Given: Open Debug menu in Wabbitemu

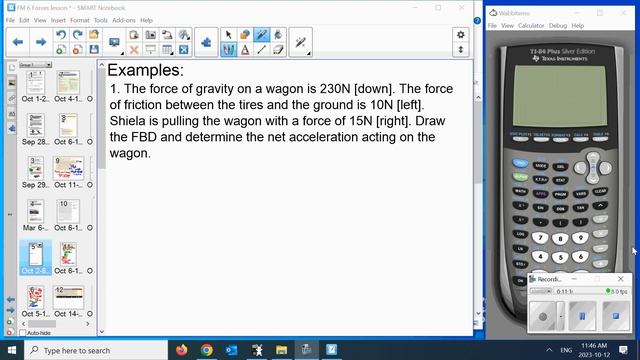Looking at the screenshot, I should 558,25.
